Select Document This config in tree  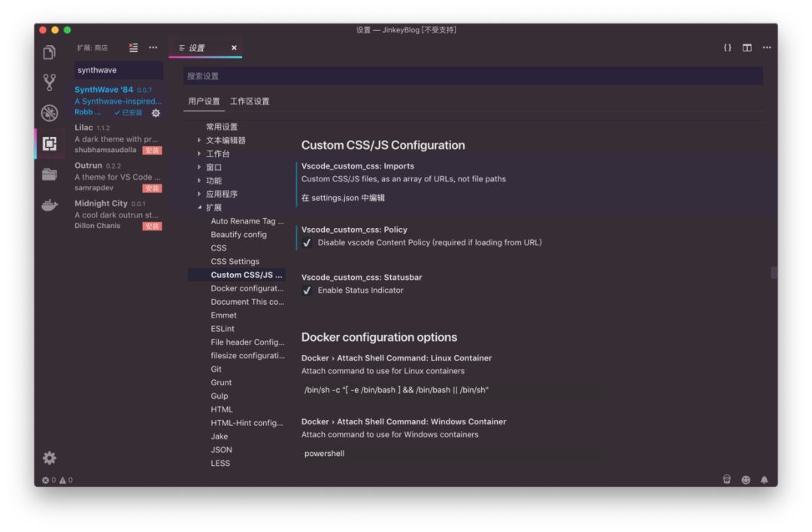tap(247, 302)
